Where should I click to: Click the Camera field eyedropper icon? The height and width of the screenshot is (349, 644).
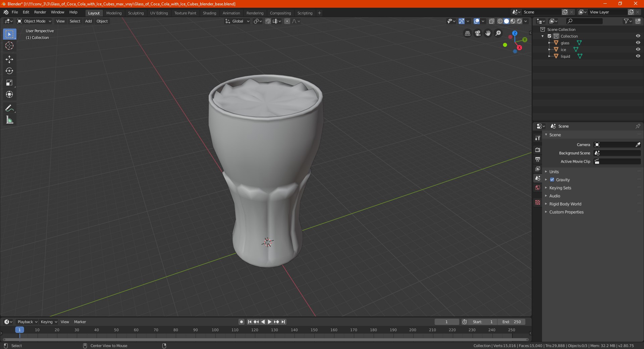638,145
